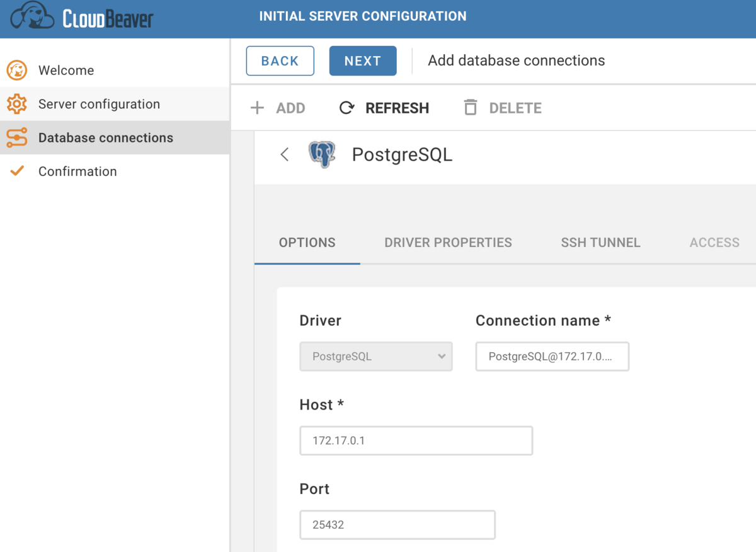
Task: Click the trash can Delete icon
Action: pyautogui.click(x=471, y=108)
